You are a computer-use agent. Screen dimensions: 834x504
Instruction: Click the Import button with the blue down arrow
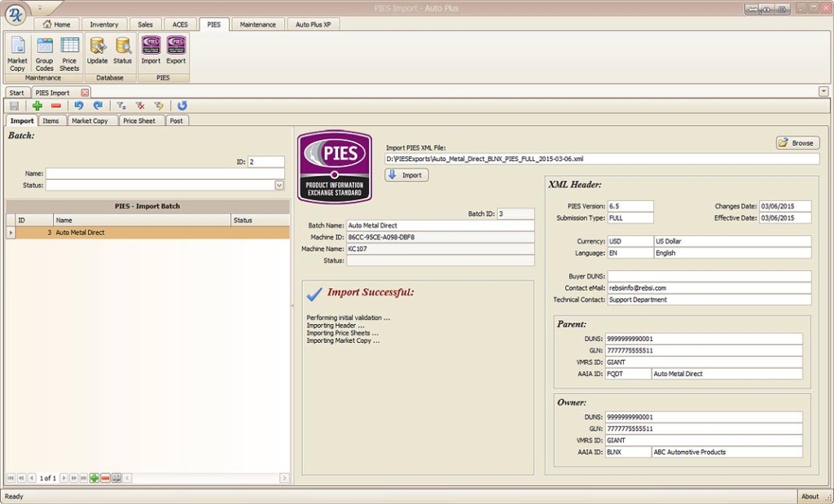[x=406, y=175]
